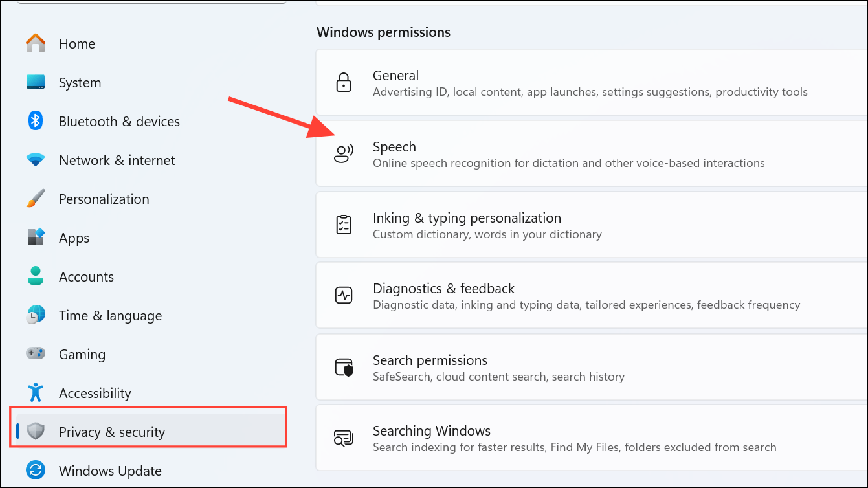
Task: Open Speech permissions title
Action: click(x=394, y=147)
